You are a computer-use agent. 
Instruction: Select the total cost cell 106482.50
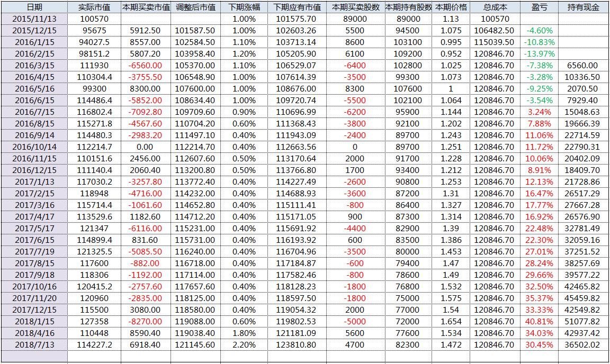point(495,31)
